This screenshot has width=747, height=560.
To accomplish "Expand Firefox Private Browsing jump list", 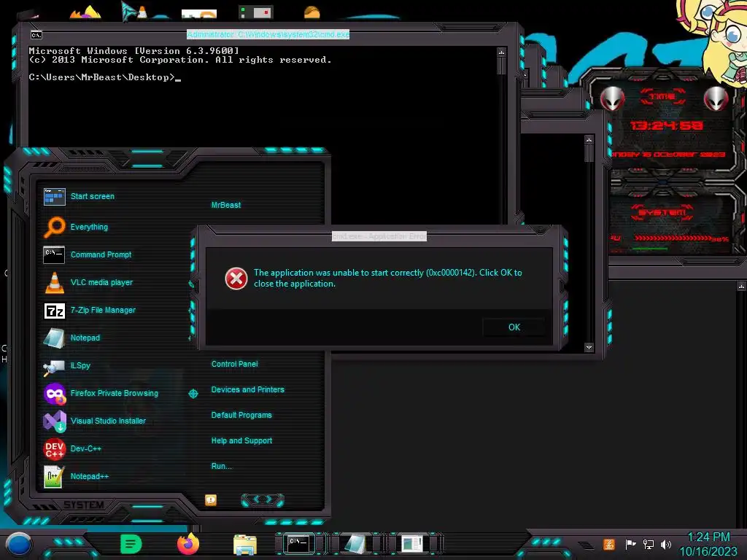I will click(x=193, y=393).
